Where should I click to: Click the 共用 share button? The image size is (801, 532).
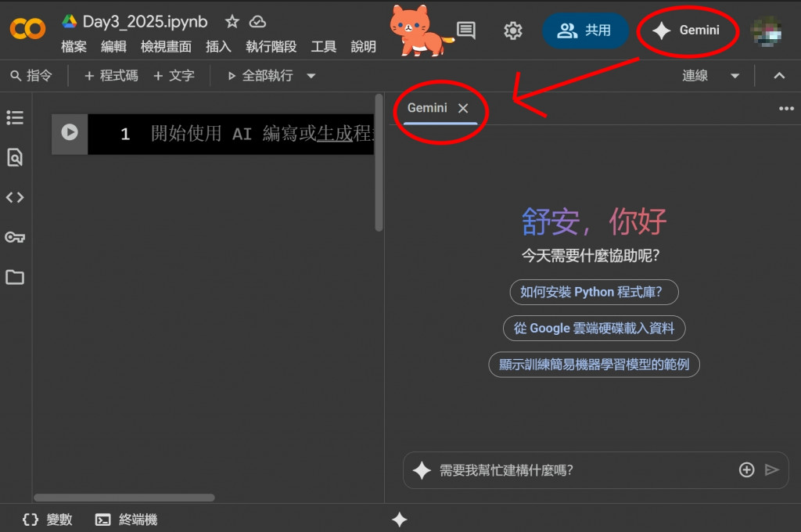tap(585, 31)
